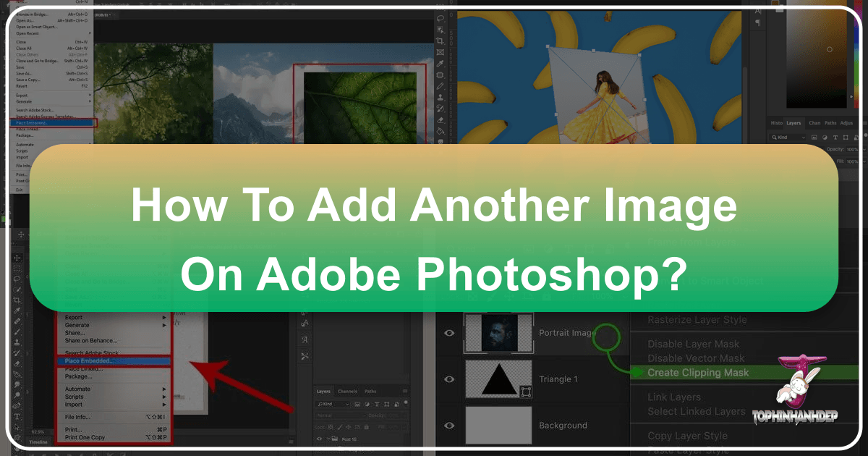Hide the Triangle 1 layer
Image resolution: width=868 pixels, height=456 pixels.
tap(449, 378)
